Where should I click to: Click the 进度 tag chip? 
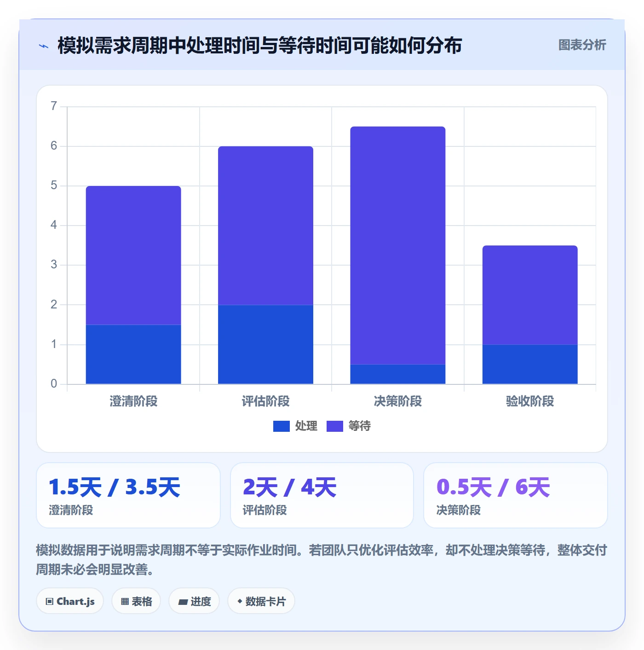click(x=194, y=601)
